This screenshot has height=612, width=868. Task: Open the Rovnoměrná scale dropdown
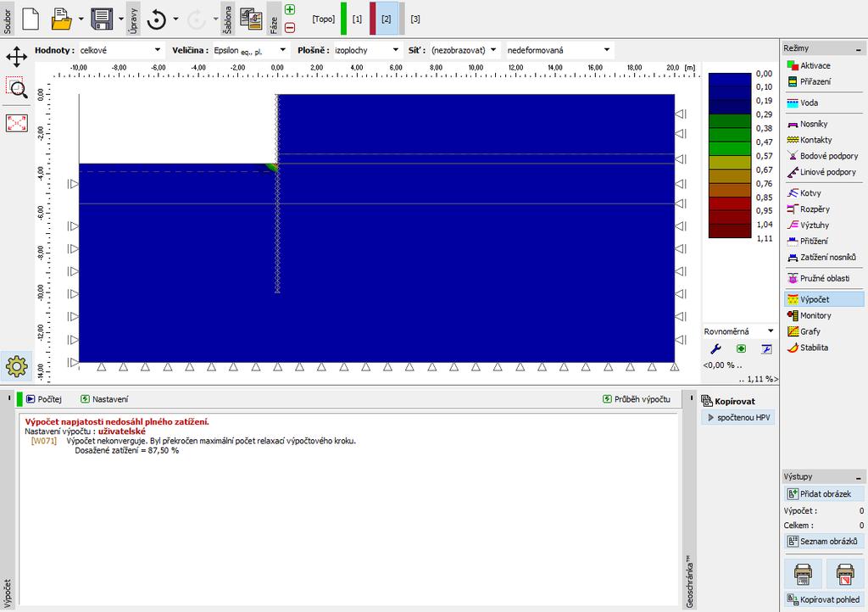pos(739,331)
